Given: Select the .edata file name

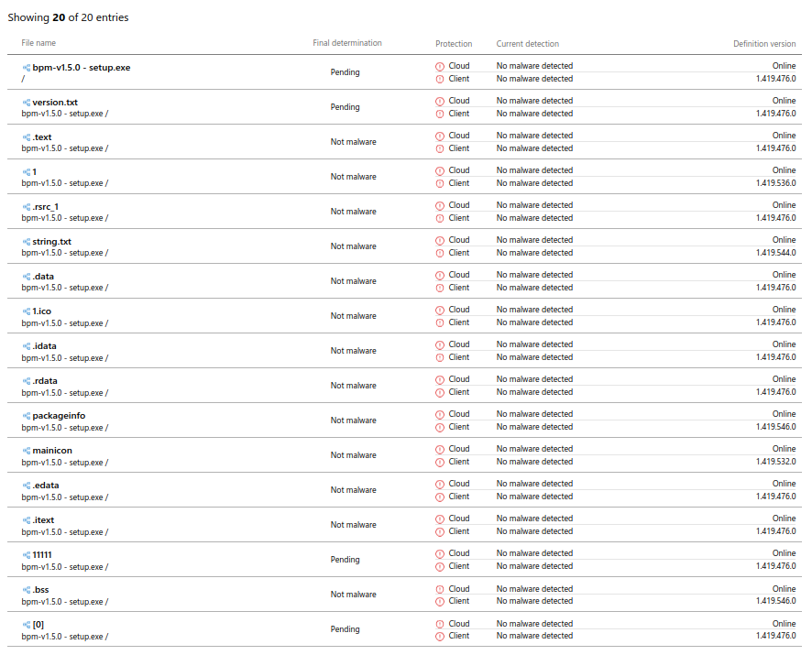Looking at the screenshot, I should 45,486.
